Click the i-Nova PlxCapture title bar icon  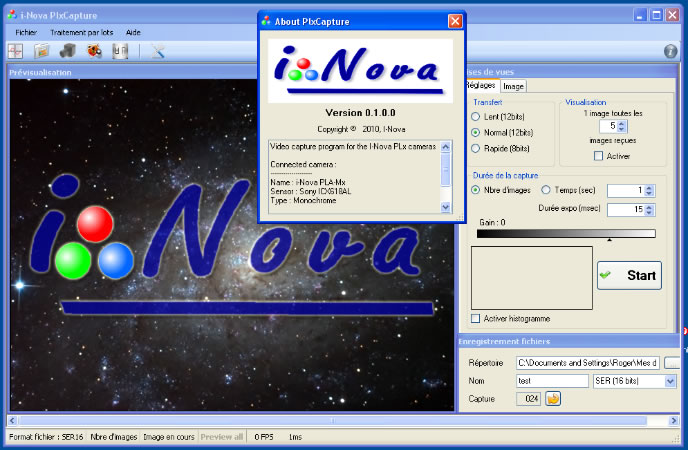click(12, 15)
